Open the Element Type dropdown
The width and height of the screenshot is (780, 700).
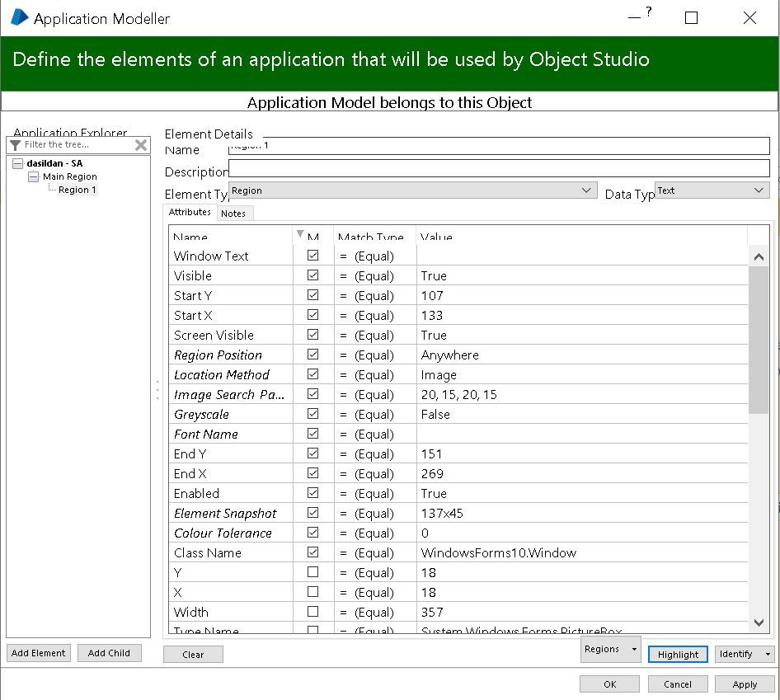[586, 190]
